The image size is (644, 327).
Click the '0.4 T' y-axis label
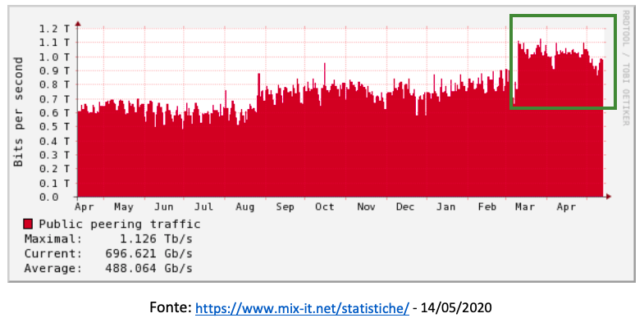[55, 141]
